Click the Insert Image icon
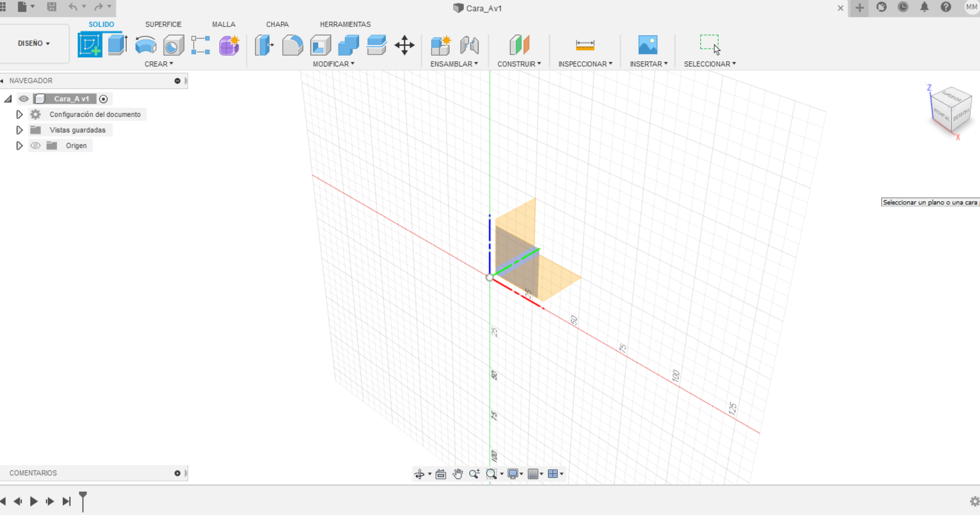 pos(648,45)
